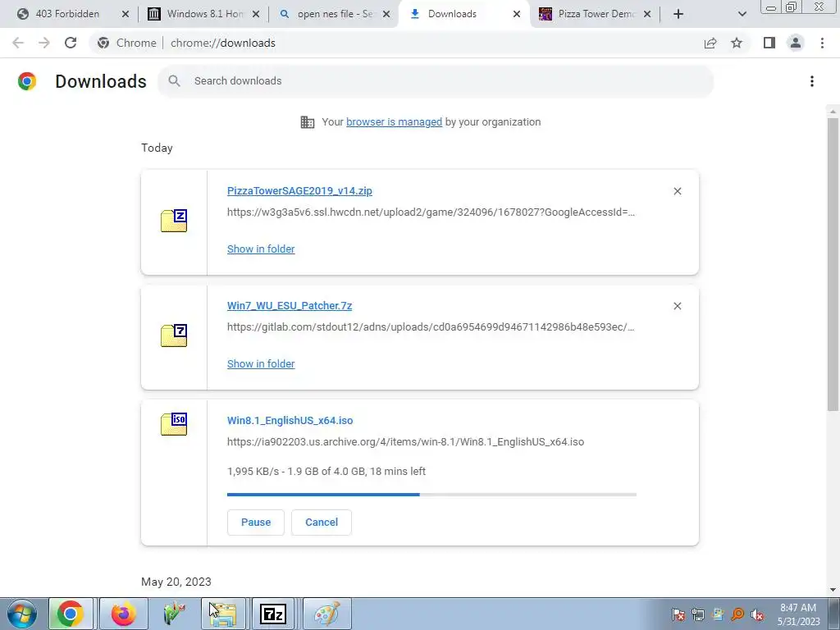Open the PizzaTowerSAGE2019_v14.zip file link
The width and height of the screenshot is (840, 630).
299,190
